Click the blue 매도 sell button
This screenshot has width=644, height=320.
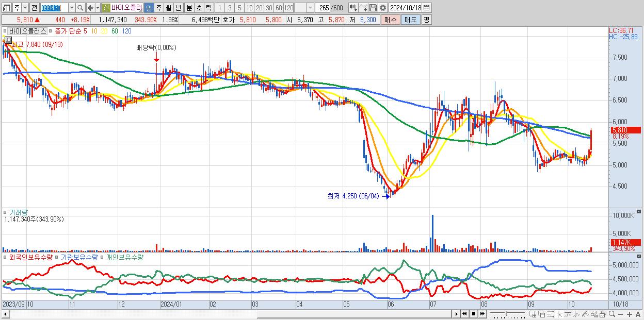point(410,19)
